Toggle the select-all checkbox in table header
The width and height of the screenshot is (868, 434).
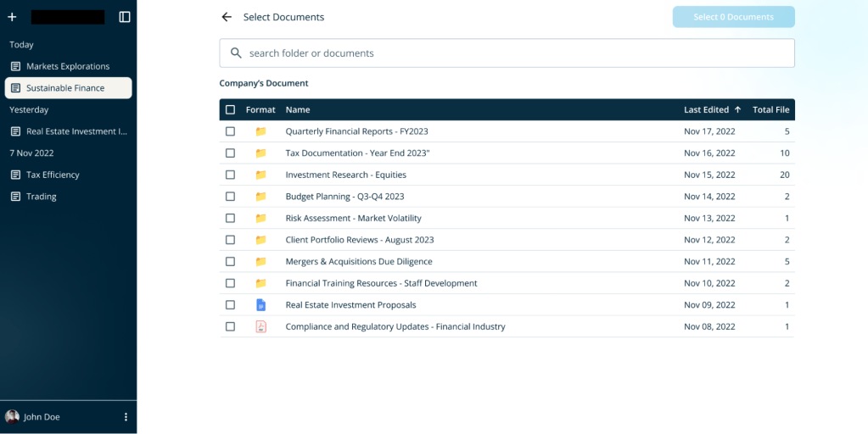tap(230, 109)
